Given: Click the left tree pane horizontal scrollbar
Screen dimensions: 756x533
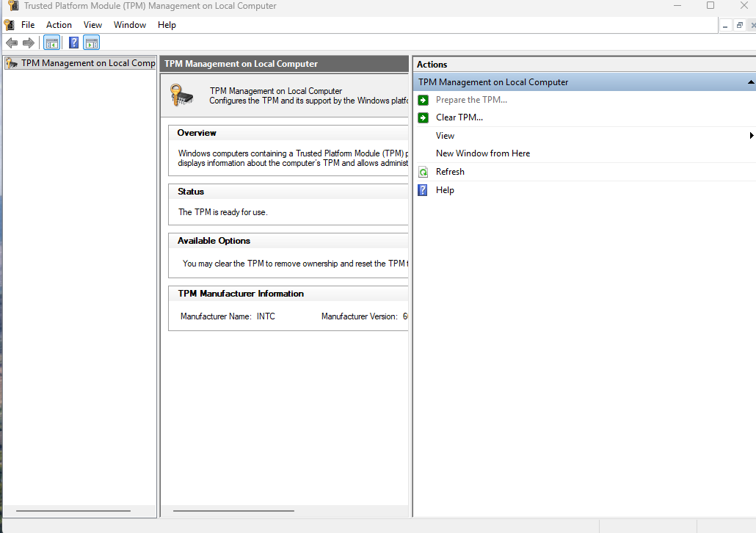Looking at the screenshot, I should pyautogui.click(x=73, y=510).
